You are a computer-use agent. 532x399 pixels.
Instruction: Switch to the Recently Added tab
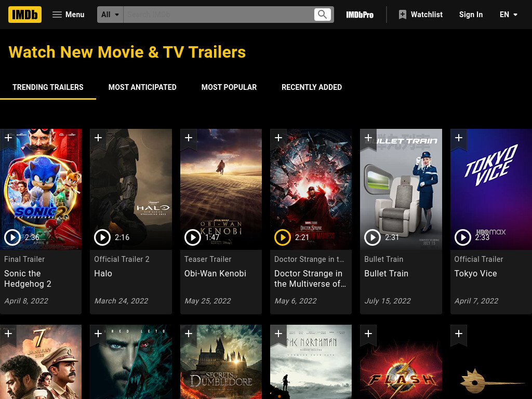[312, 87]
